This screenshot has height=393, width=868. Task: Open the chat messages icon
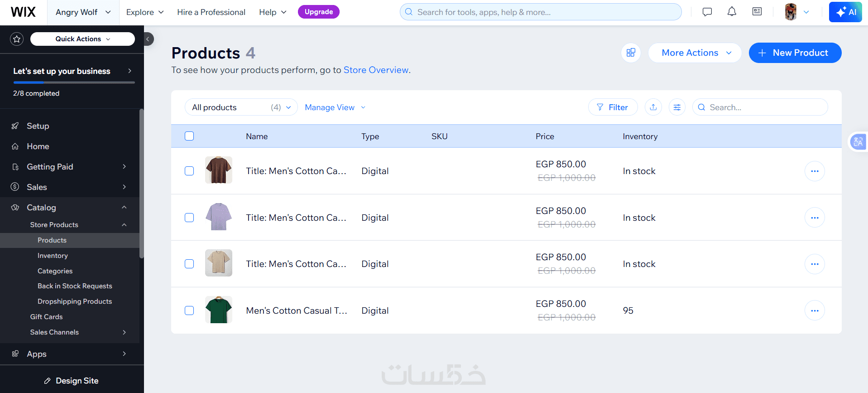coord(707,12)
